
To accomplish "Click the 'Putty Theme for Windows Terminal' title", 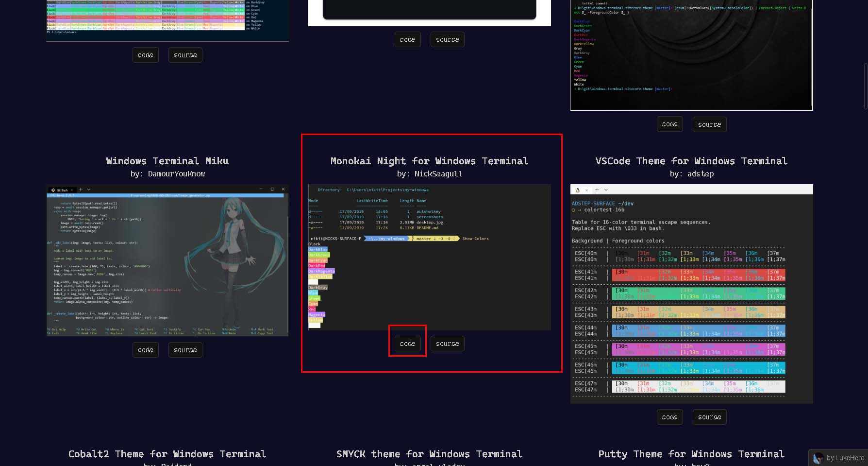I will [692, 454].
